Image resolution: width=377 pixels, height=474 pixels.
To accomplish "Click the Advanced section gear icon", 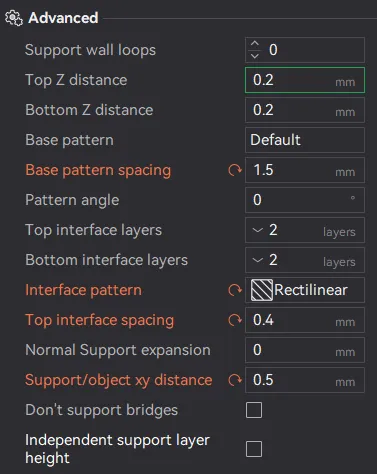I will (14, 18).
